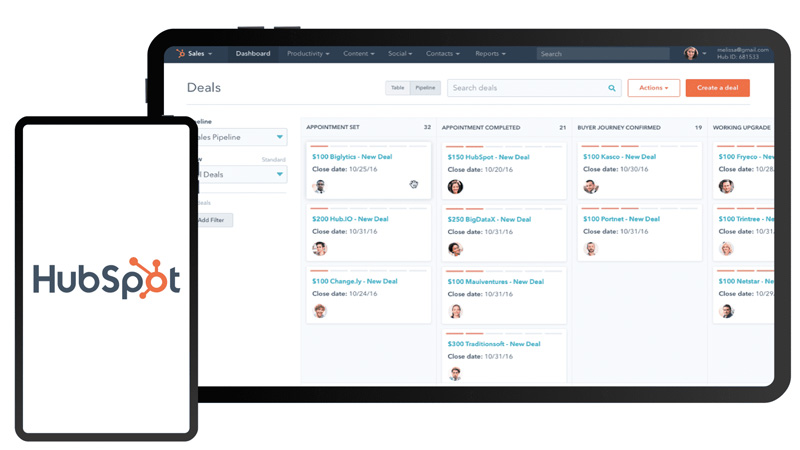The width and height of the screenshot is (800, 450).
Task: Click the HubSpot sprocket logo in nav bar
Action: tap(180, 53)
